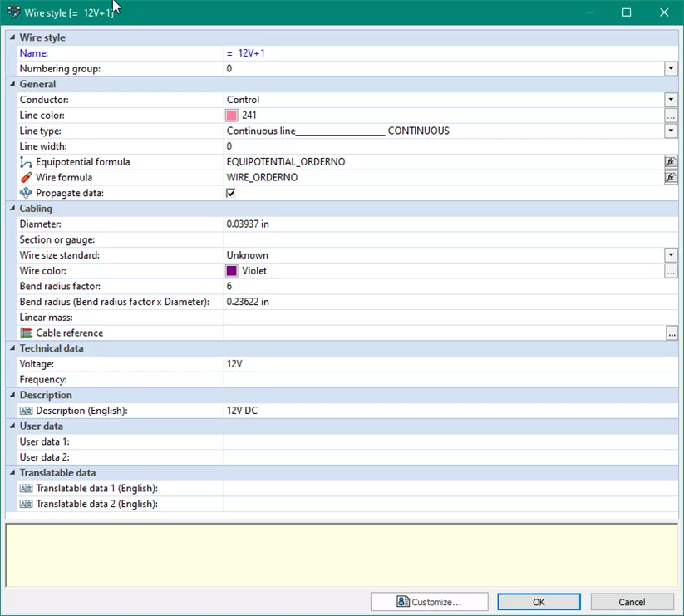
Task: Open Line color ellipsis browse button
Action: click(x=671, y=116)
